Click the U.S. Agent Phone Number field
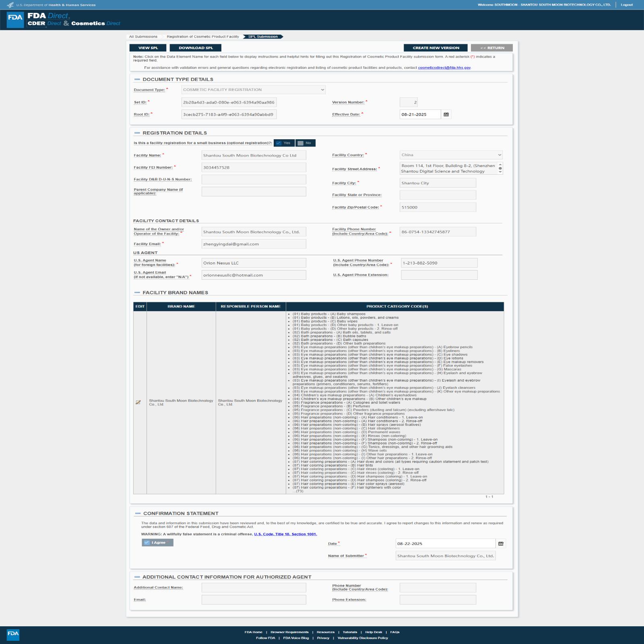 (440, 263)
